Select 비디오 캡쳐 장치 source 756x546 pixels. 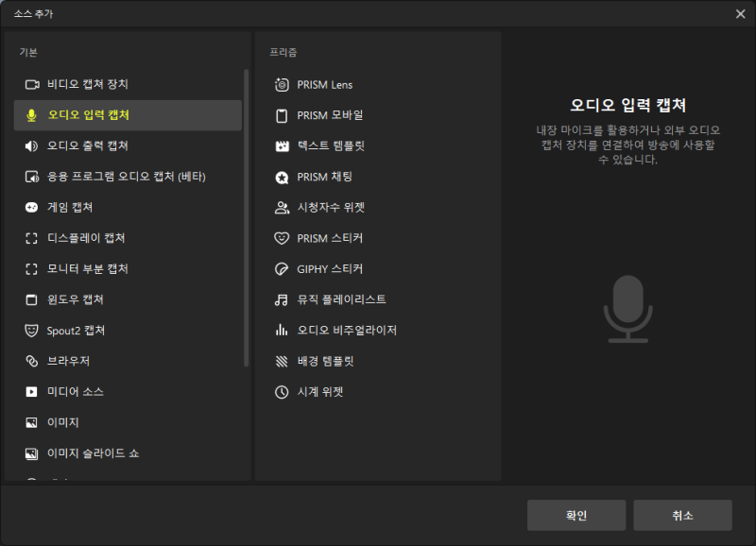coord(88,84)
